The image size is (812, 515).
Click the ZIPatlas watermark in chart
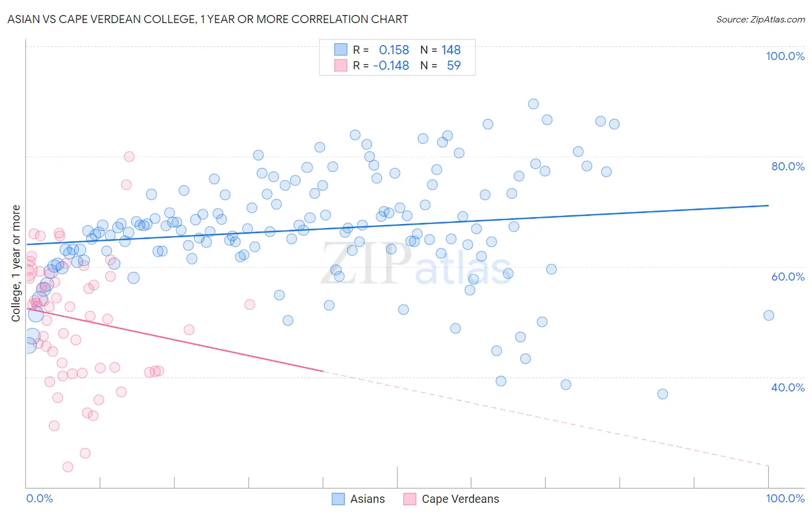(x=416, y=264)
